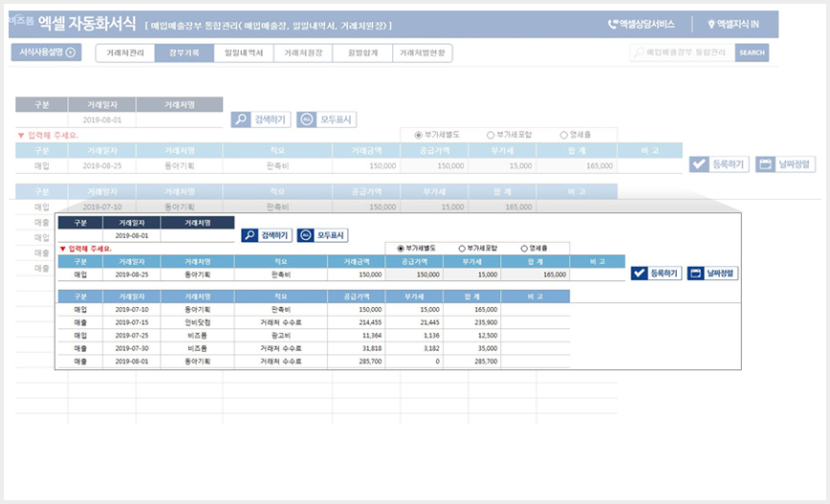Click the ALL circle icon on lower 모두표시 button
The image size is (830, 504).
click(x=305, y=235)
